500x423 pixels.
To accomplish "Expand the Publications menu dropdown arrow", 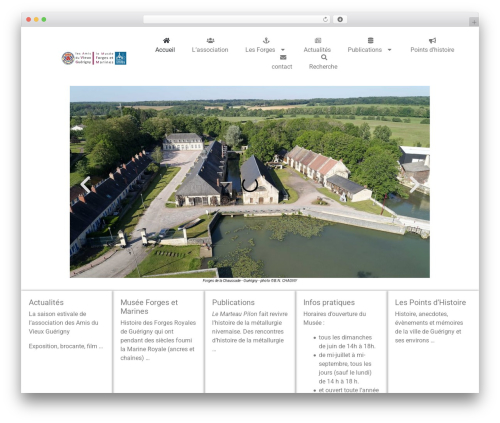I will [389, 50].
